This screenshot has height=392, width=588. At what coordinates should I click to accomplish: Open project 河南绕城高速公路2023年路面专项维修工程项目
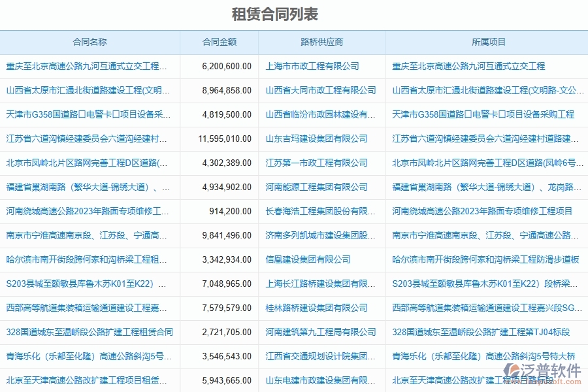(486, 211)
